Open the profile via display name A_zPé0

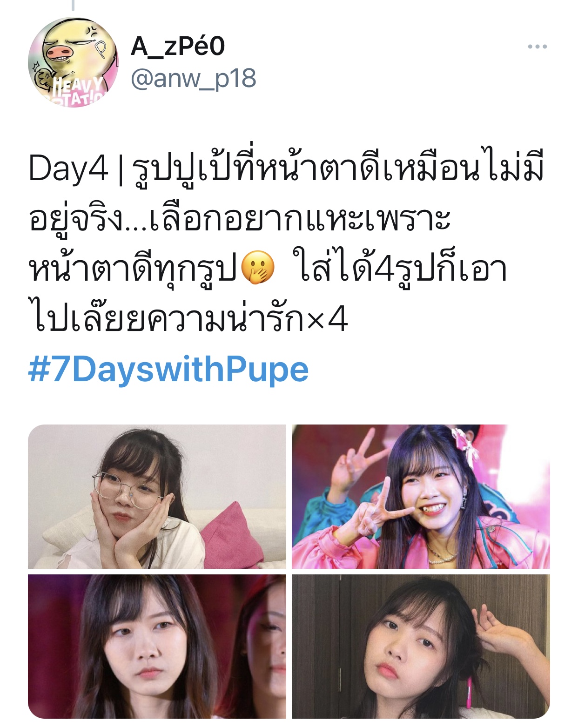pyautogui.click(x=178, y=47)
